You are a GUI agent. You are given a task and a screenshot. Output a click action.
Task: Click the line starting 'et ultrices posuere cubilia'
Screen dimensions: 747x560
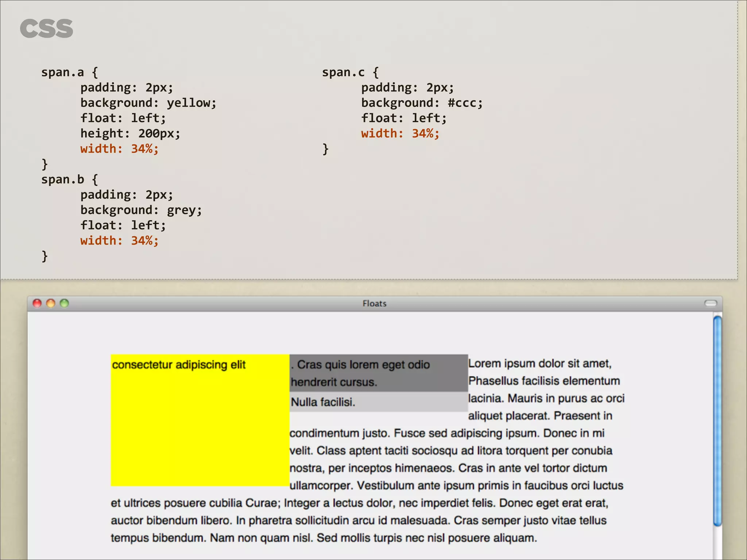[360, 503]
